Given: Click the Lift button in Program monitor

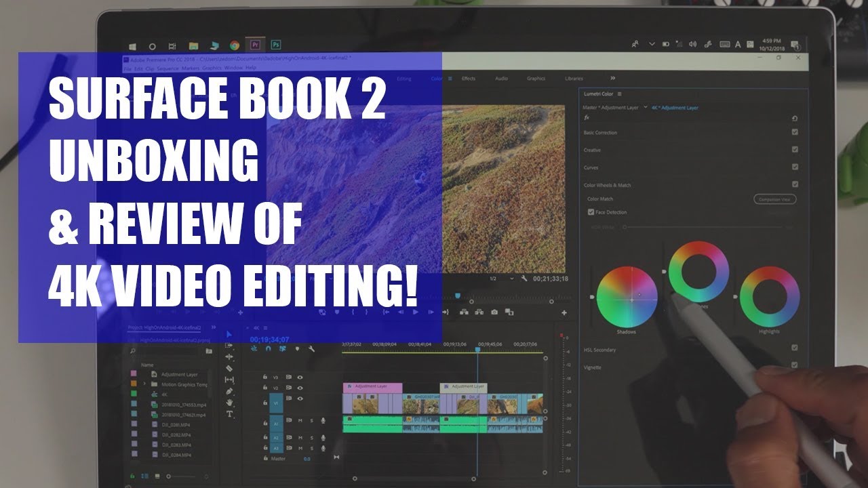Looking at the screenshot, I should tap(464, 312).
